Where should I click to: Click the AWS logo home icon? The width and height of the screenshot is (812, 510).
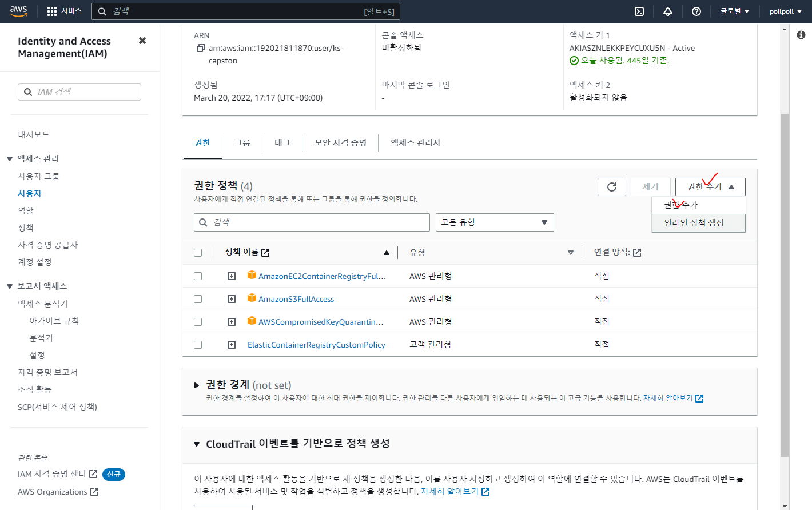(x=18, y=11)
